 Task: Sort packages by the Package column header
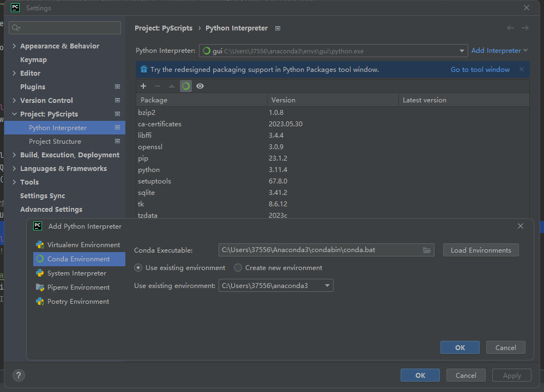(x=202, y=100)
